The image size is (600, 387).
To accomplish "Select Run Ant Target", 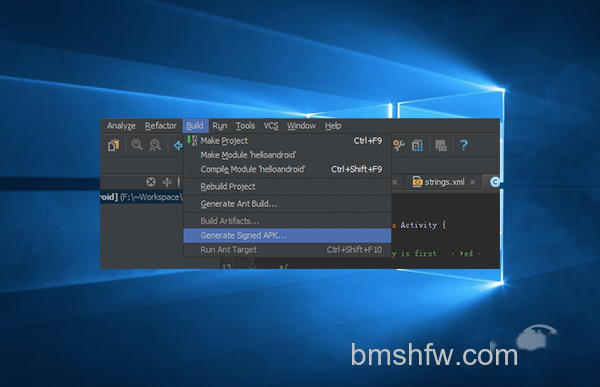I will coord(287,250).
